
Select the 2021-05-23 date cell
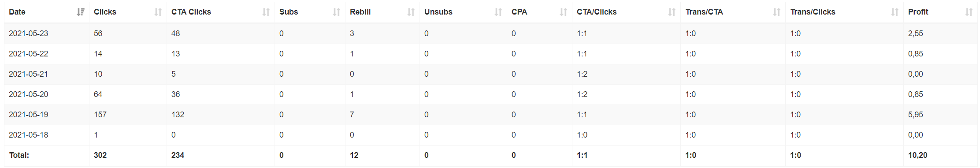point(29,34)
